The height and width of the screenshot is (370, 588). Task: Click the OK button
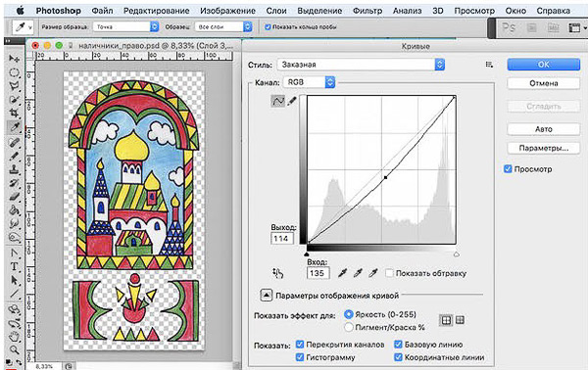pyautogui.click(x=543, y=64)
